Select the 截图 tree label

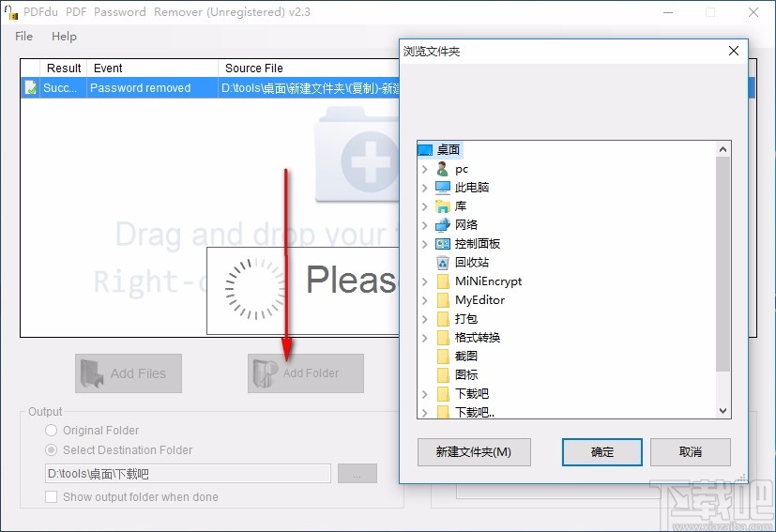pyautogui.click(x=465, y=356)
